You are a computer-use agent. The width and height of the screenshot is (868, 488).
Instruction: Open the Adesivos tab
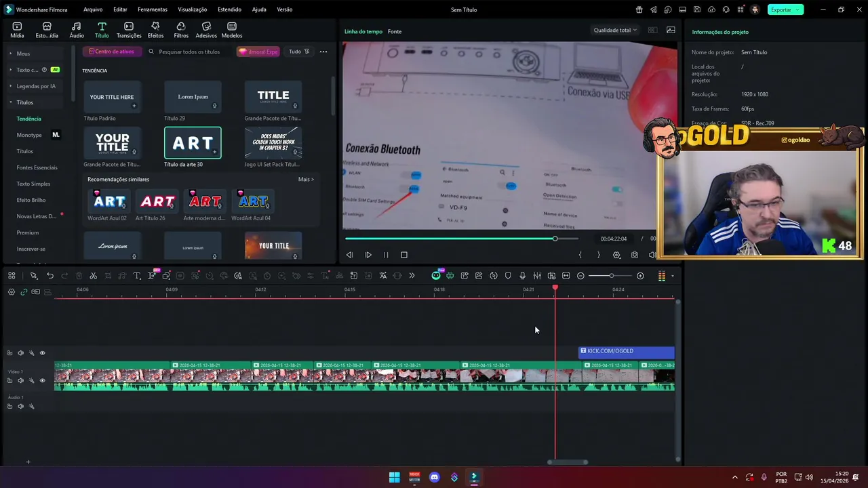tap(206, 30)
